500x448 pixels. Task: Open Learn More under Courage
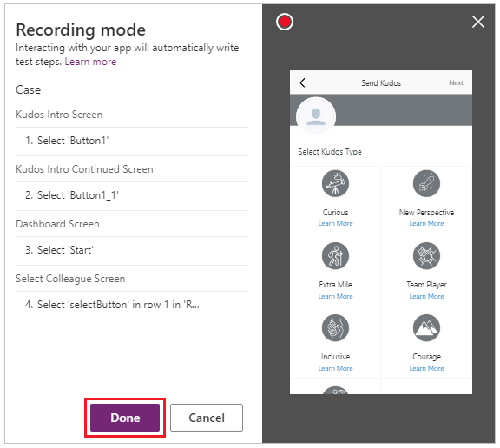click(426, 368)
